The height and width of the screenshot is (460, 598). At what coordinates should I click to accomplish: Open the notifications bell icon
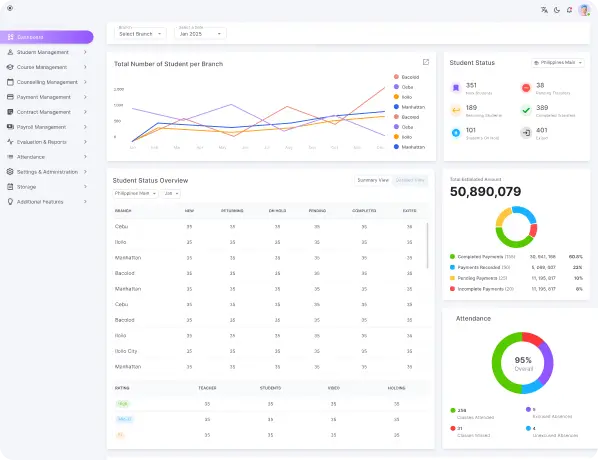click(x=569, y=10)
